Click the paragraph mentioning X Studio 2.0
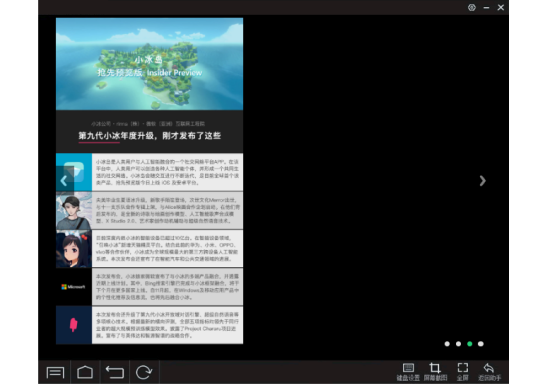 click(167, 211)
